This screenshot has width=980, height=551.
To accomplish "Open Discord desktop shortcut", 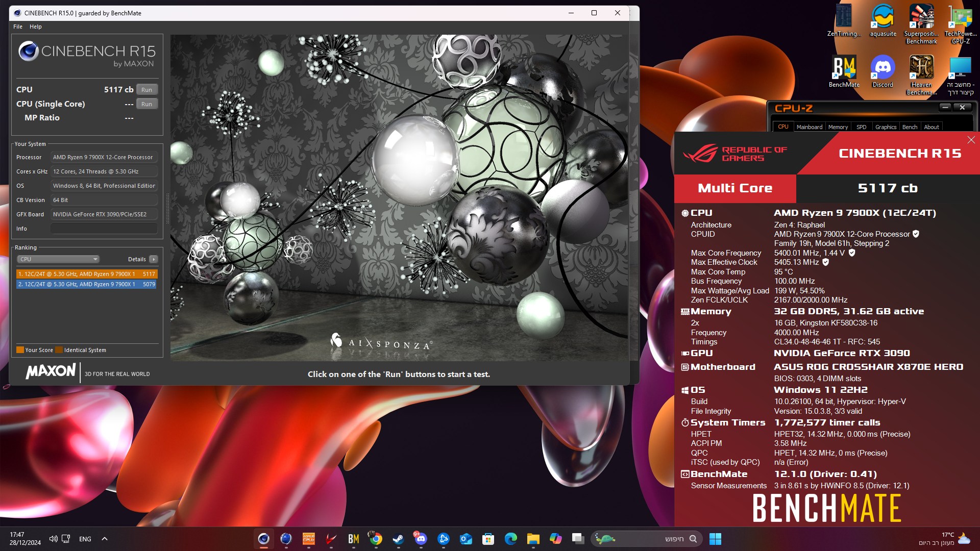I will point(883,71).
